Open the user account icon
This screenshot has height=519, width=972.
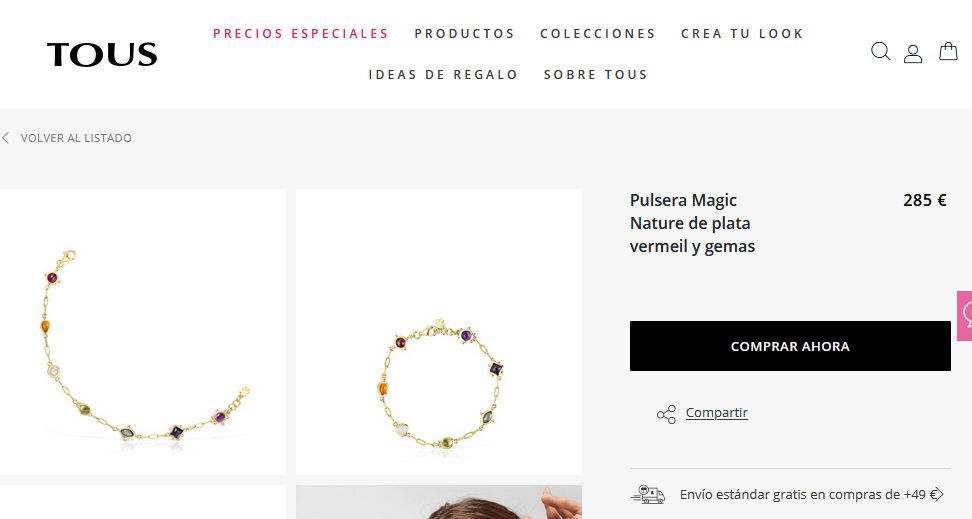tap(912, 54)
